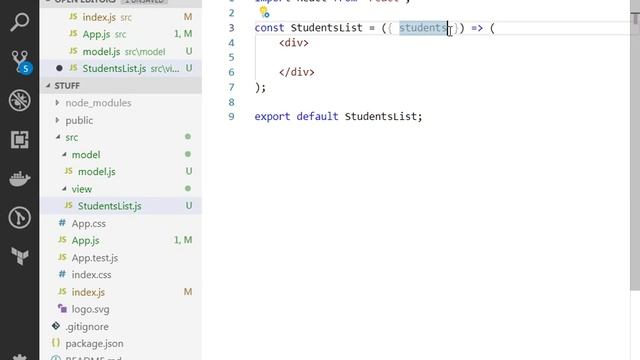
Task: Open index.js in file tree
Action: click(121, 291)
